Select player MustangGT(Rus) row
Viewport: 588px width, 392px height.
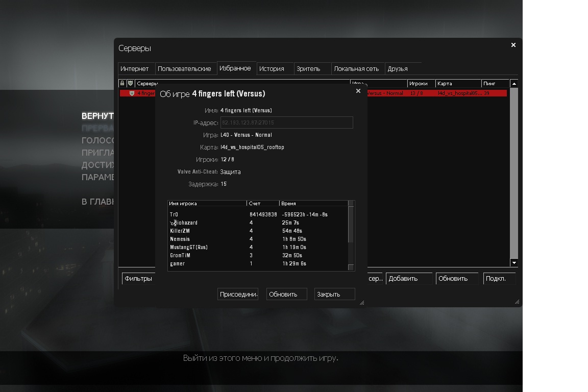tap(258, 248)
